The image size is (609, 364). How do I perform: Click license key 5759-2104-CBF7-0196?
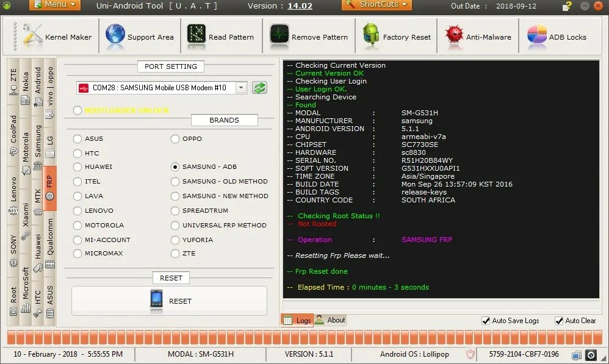[x=524, y=354]
